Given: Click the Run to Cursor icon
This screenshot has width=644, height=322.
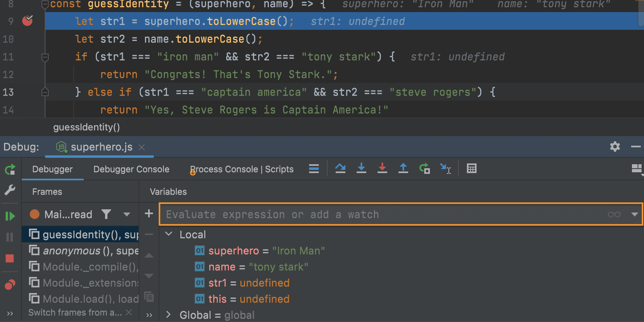Looking at the screenshot, I should [446, 169].
